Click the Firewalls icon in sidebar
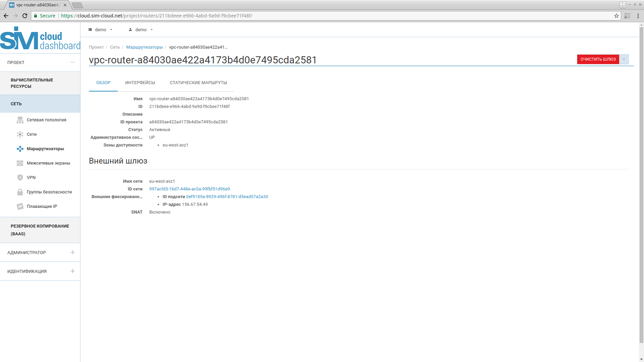 pos(20,163)
